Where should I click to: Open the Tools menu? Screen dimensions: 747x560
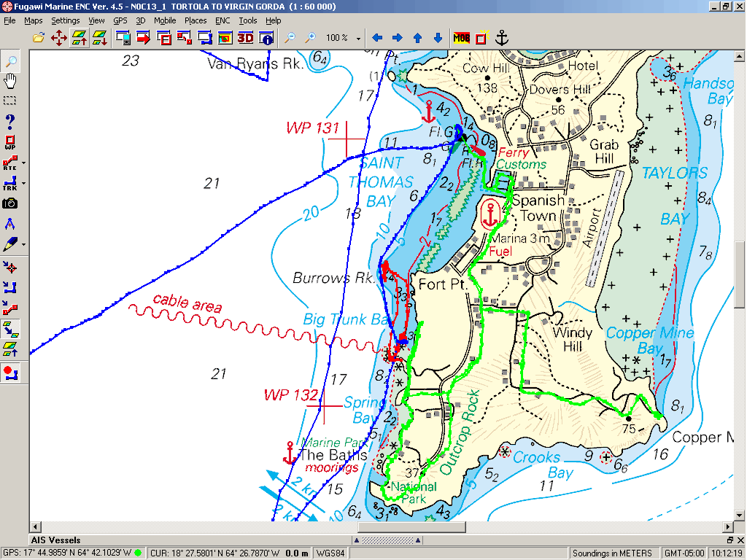[x=248, y=20]
